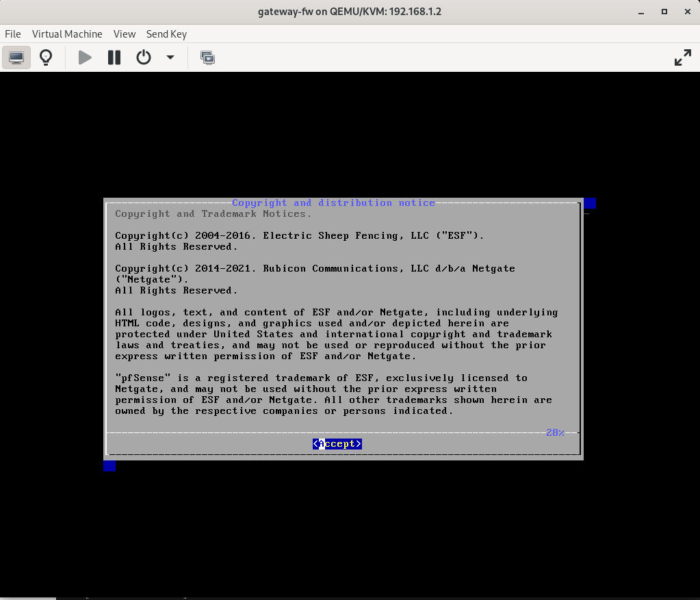Image resolution: width=700 pixels, height=600 pixels.
Task: Click the '("Netgate").' line
Action: [x=152, y=279]
